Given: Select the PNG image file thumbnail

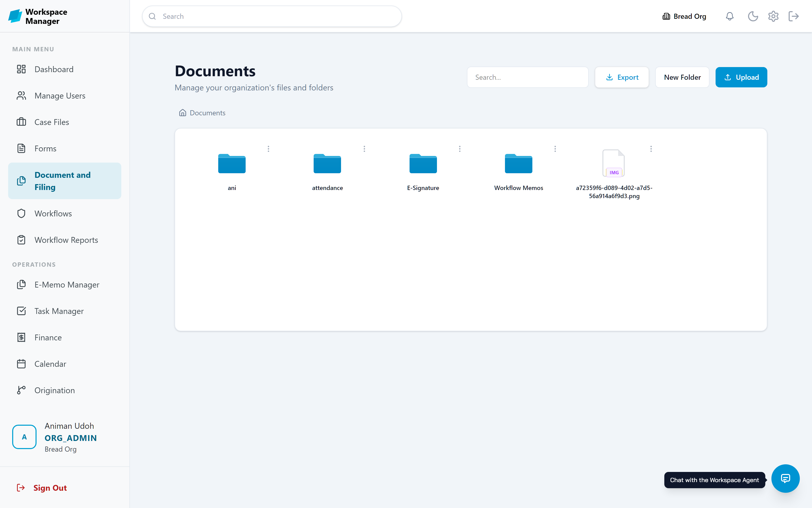Looking at the screenshot, I should pyautogui.click(x=614, y=163).
